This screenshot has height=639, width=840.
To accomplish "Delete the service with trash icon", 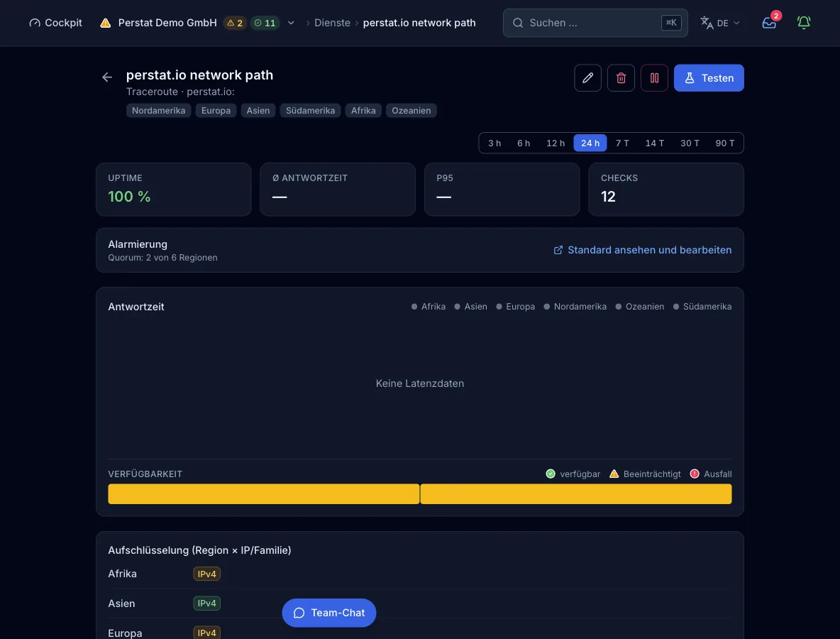I will (x=621, y=77).
